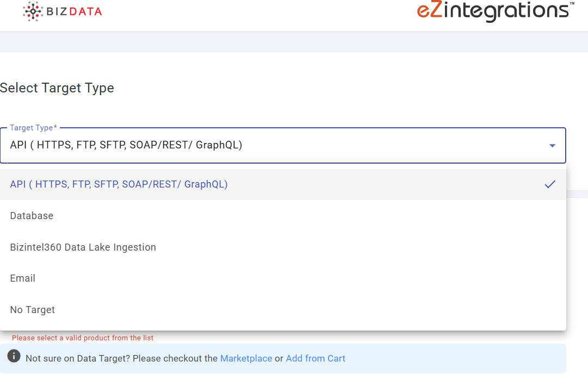The image size is (588, 386).
Task: Open the Target Type combo box
Action: [x=272, y=145]
